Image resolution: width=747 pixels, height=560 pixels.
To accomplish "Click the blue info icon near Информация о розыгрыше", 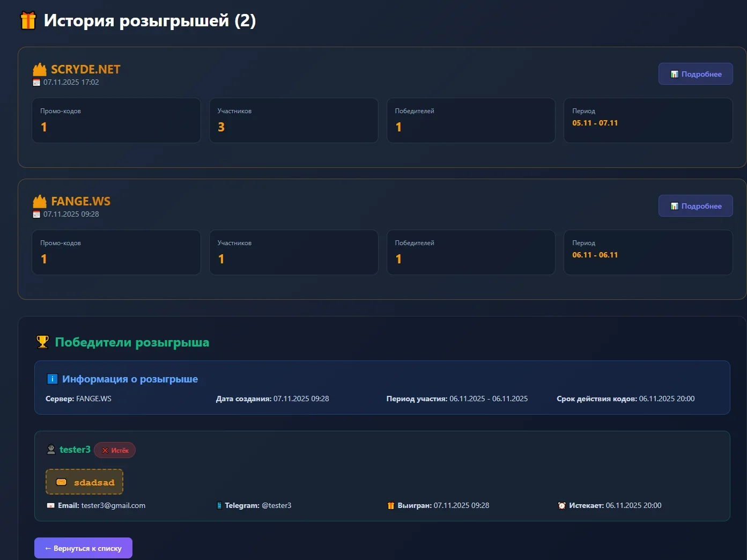I will (53, 379).
